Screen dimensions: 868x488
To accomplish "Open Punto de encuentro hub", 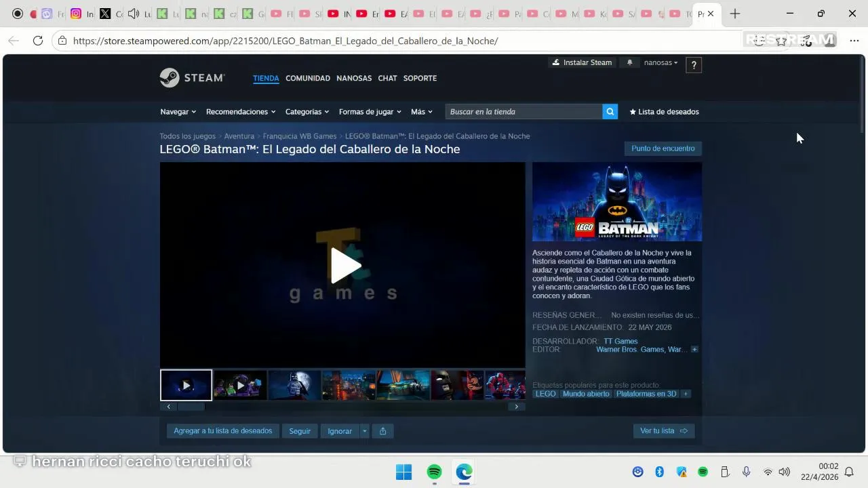I will [663, 148].
